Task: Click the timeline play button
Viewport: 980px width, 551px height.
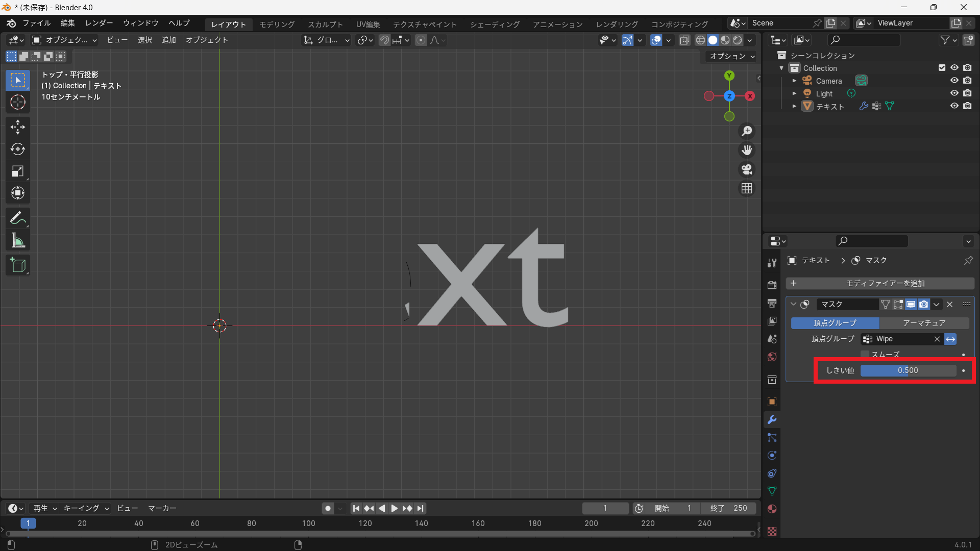Action: tap(394, 508)
